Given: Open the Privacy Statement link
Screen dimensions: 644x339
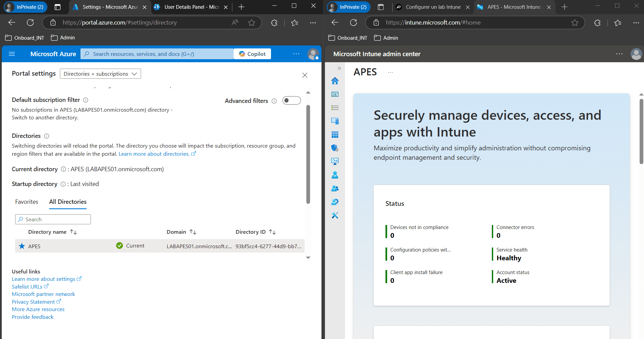Looking at the screenshot, I should (x=36, y=302).
